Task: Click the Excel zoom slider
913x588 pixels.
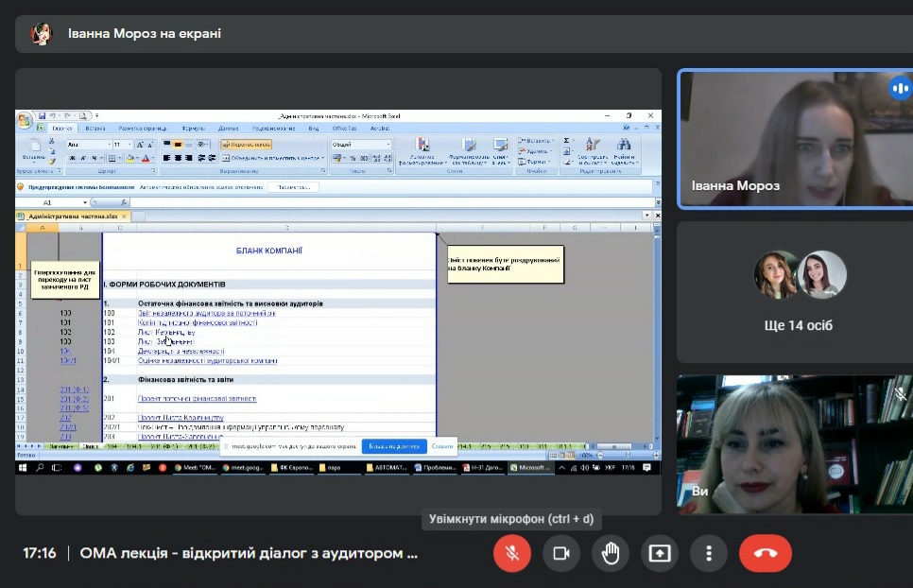Action: [x=628, y=456]
